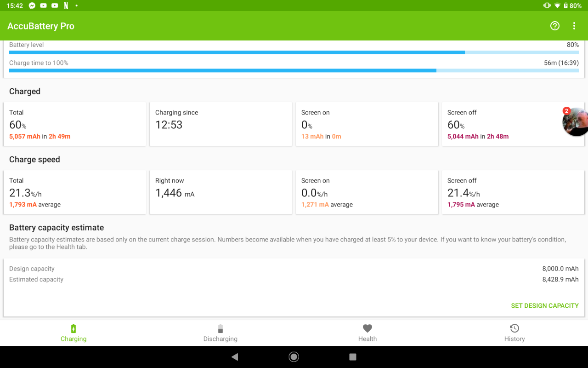The height and width of the screenshot is (368, 588).
Task: Switch to the History tab label
Action: pos(514,339)
